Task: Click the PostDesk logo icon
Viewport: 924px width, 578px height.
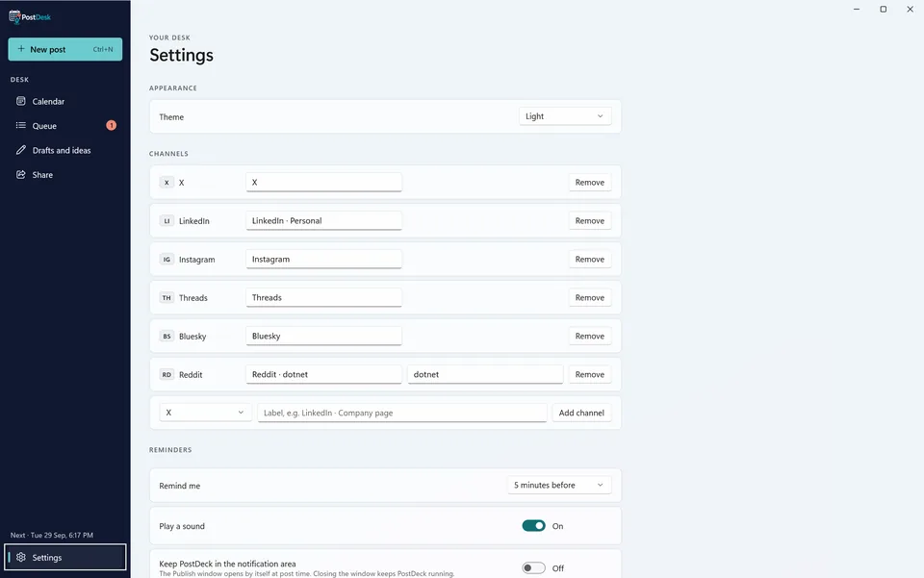Action: pos(14,16)
